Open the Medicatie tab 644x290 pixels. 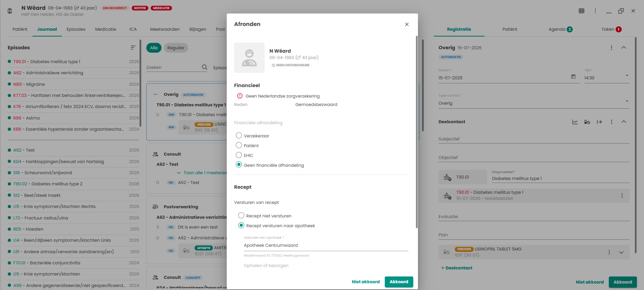(106, 29)
